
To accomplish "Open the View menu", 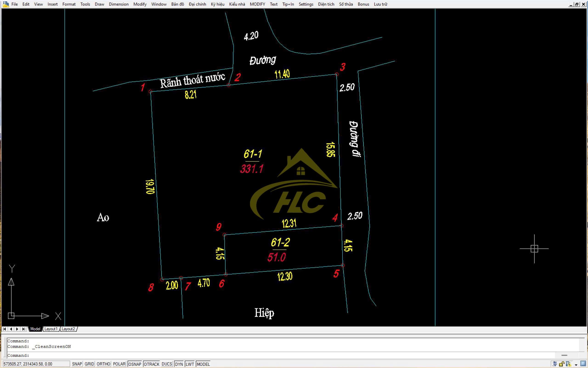I will [x=38, y=4].
